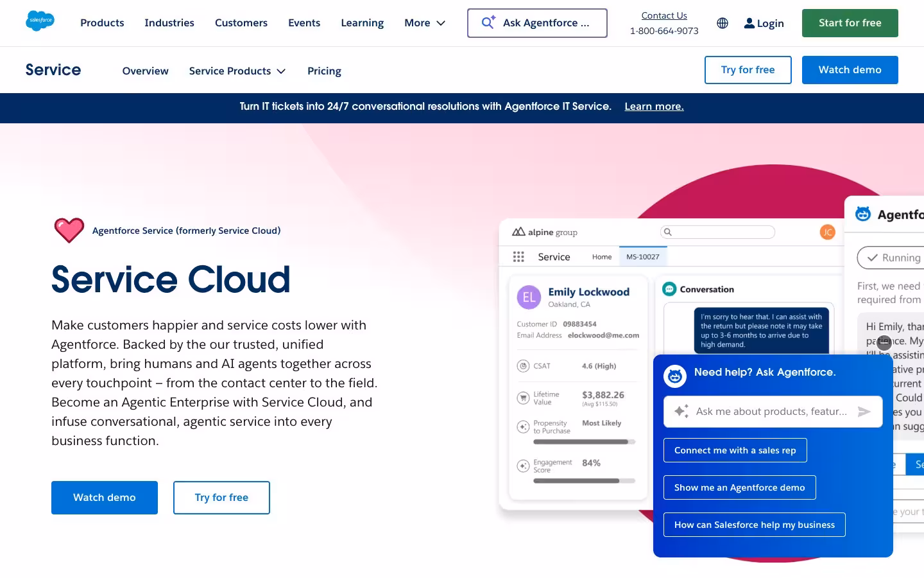924x578 pixels.
Task: Open the Events menu
Action: pyautogui.click(x=304, y=23)
